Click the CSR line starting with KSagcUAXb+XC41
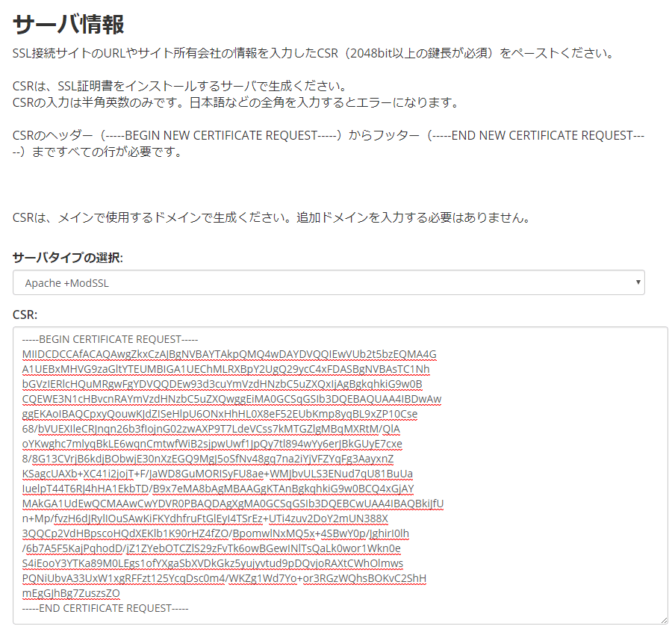The width and height of the screenshot is (672, 635). [218, 474]
